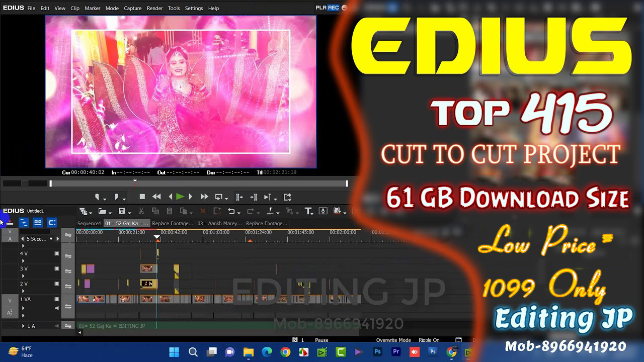Image resolution: width=644 pixels, height=362 pixels.
Task: Open the Render menu
Action: coord(154,8)
